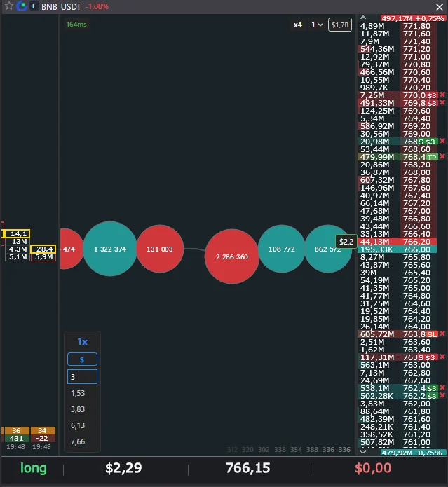The image size is (448, 487).
Task: Click the price level 763,00
Action: (417, 365)
